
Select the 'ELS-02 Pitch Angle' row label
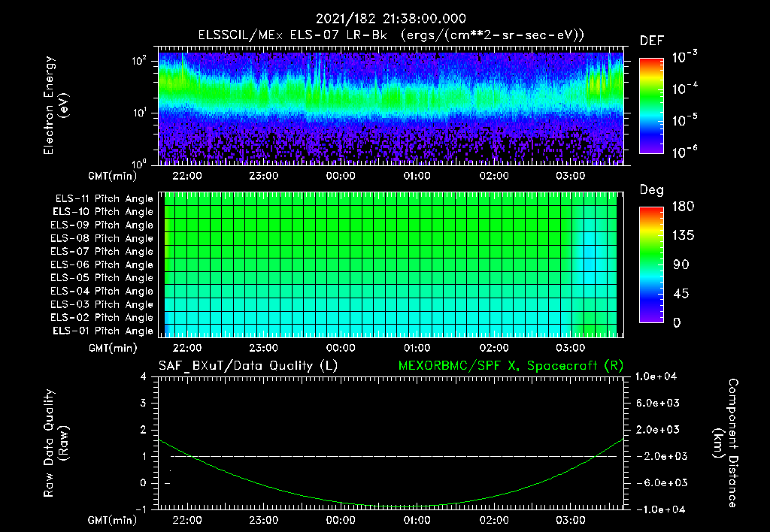tap(102, 318)
